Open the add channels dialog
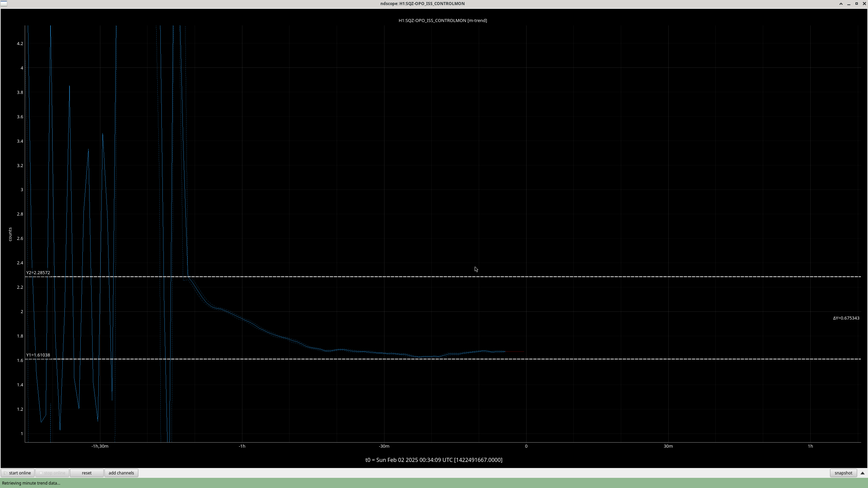The height and width of the screenshot is (488, 868). (121, 473)
